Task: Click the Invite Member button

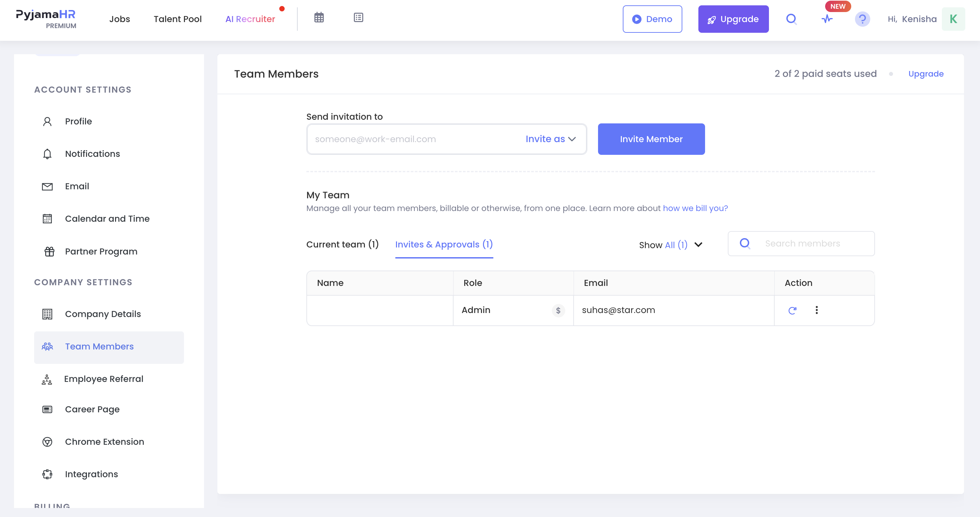Action: point(651,139)
